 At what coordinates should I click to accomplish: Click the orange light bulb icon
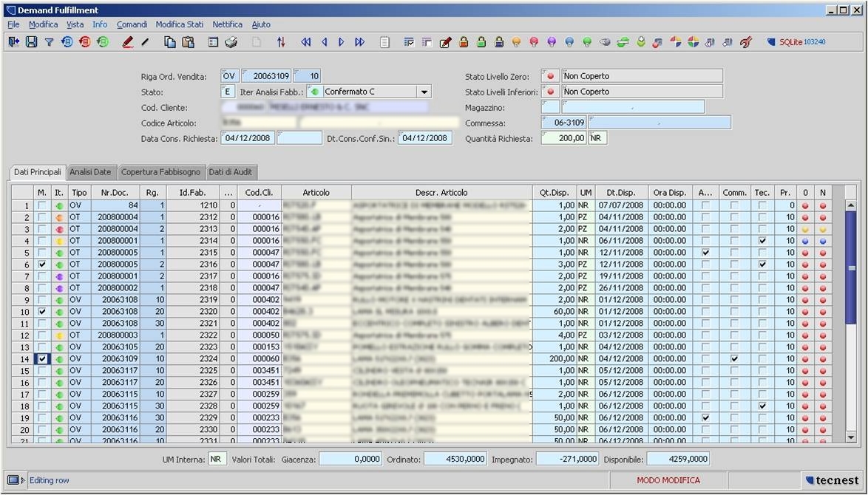point(517,42)
